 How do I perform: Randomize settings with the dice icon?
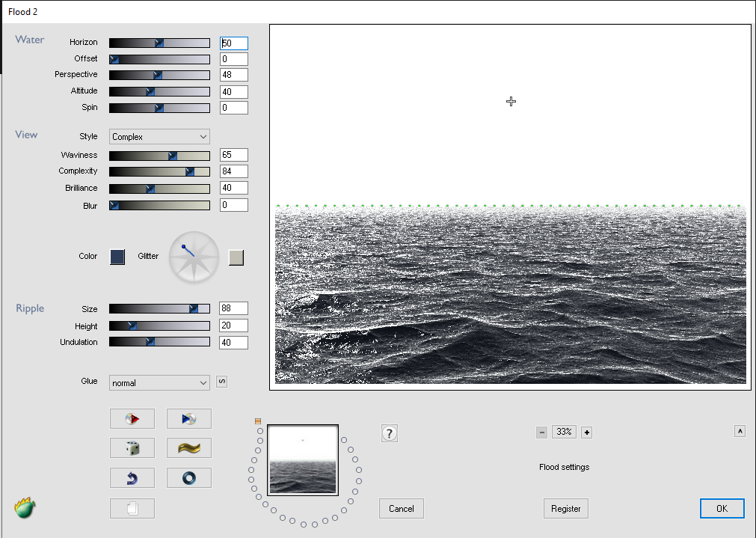click(132, 447)
